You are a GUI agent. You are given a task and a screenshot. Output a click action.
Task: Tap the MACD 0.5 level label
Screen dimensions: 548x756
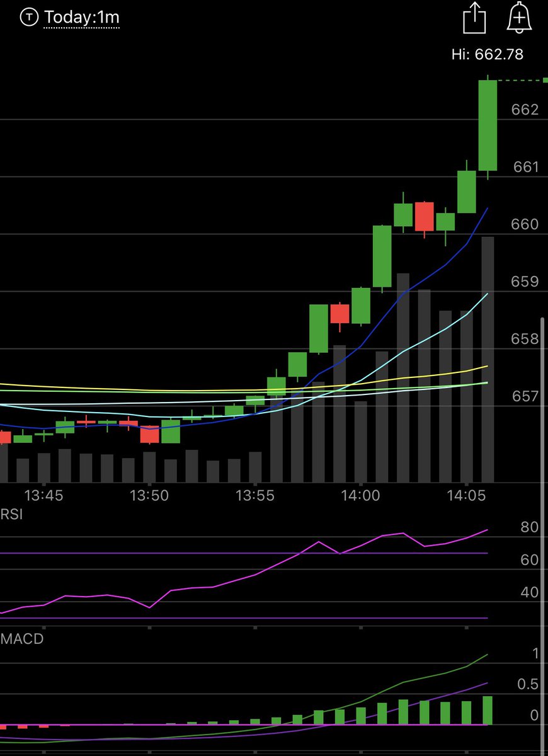(527, 684)
